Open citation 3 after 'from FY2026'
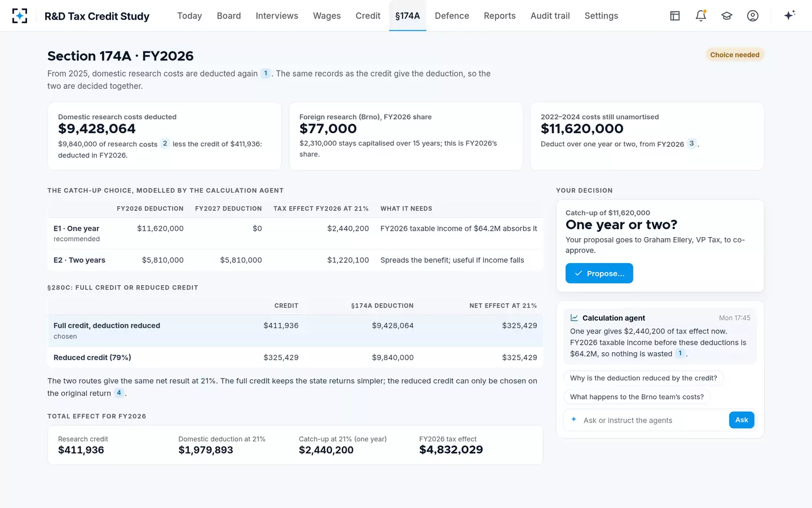812x508 pixels. point(692,143)
